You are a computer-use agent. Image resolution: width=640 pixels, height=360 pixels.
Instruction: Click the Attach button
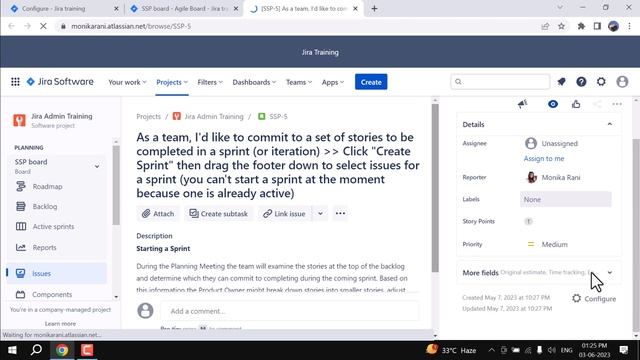point(158,213)
